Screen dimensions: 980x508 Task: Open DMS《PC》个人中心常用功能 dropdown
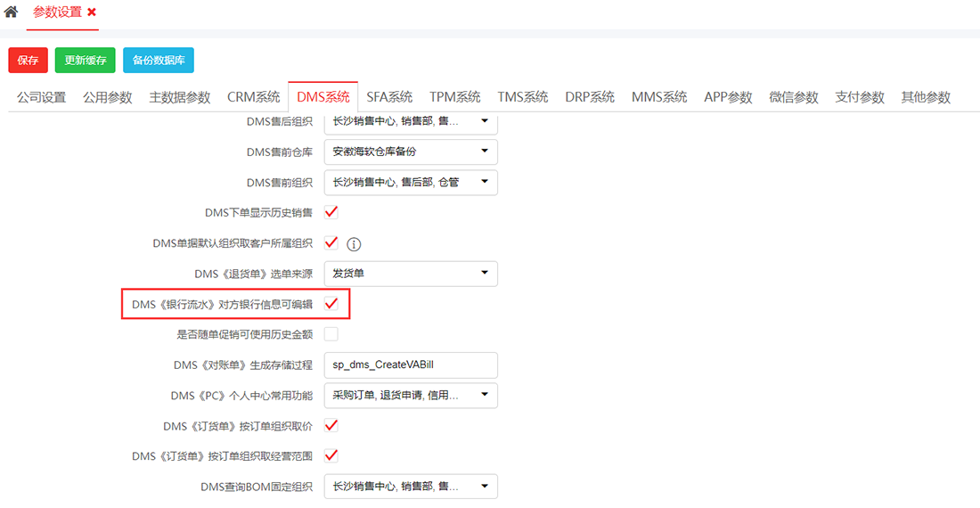click(410, 395)
